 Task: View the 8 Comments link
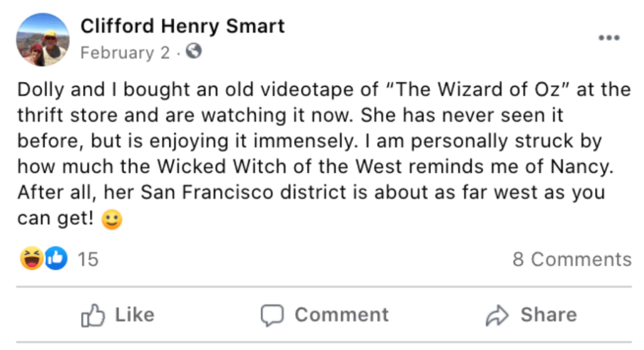(572, 259)
